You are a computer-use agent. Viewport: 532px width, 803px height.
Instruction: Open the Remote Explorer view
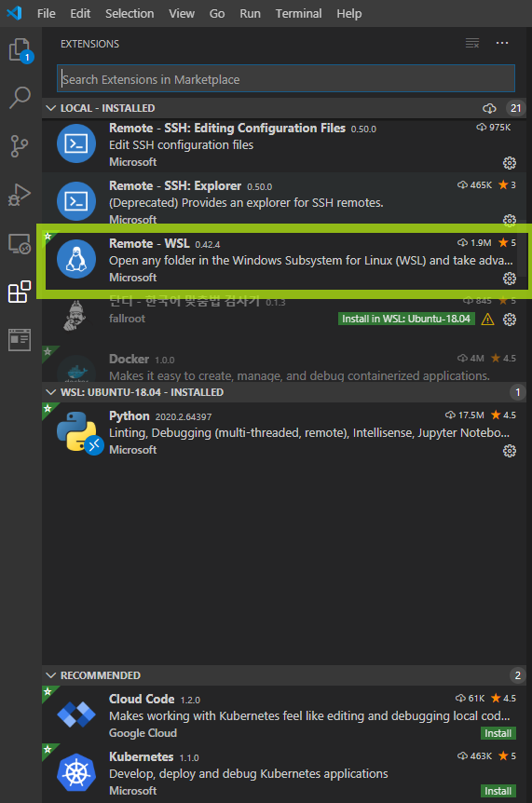(20, 244)
